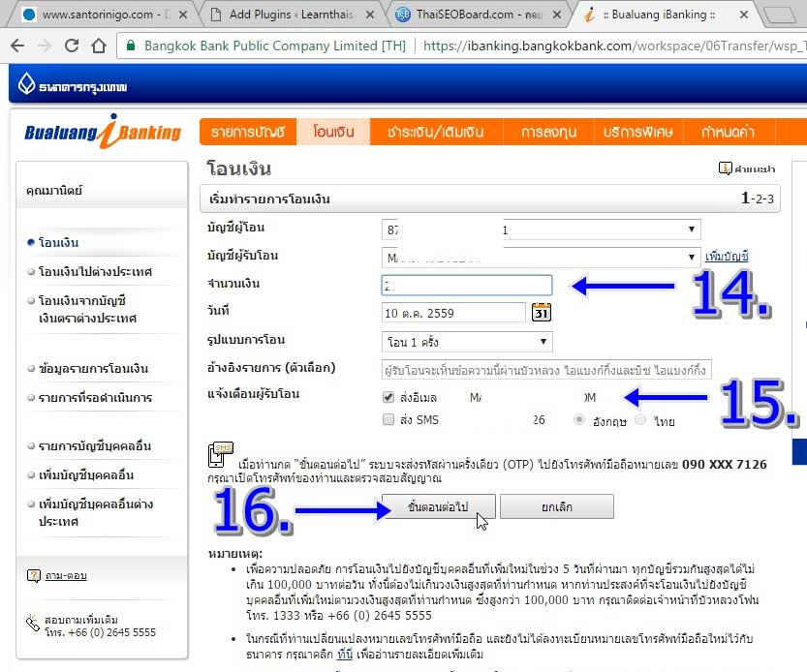
Task: Select the อังกฤษ language radio button
Action: (x=579, y=420)
